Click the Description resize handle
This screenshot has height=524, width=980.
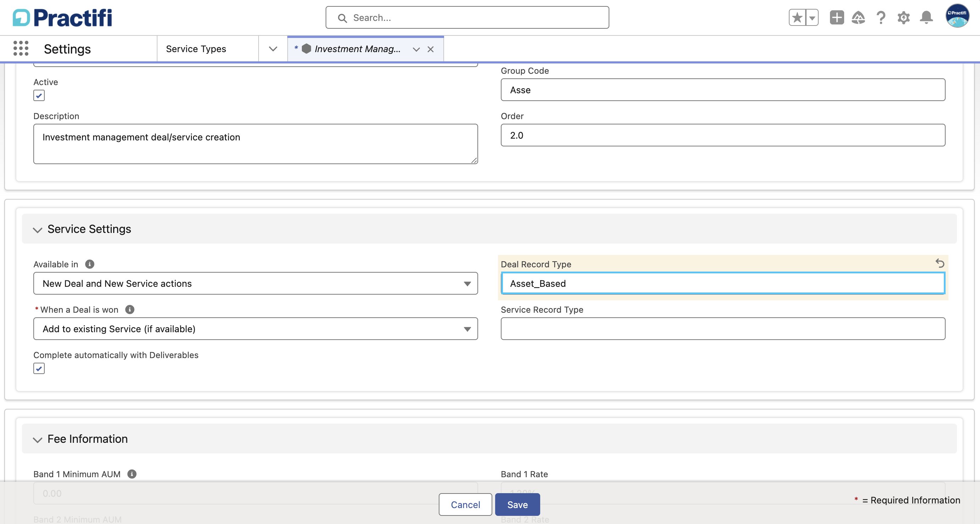(x=474, y=160)
